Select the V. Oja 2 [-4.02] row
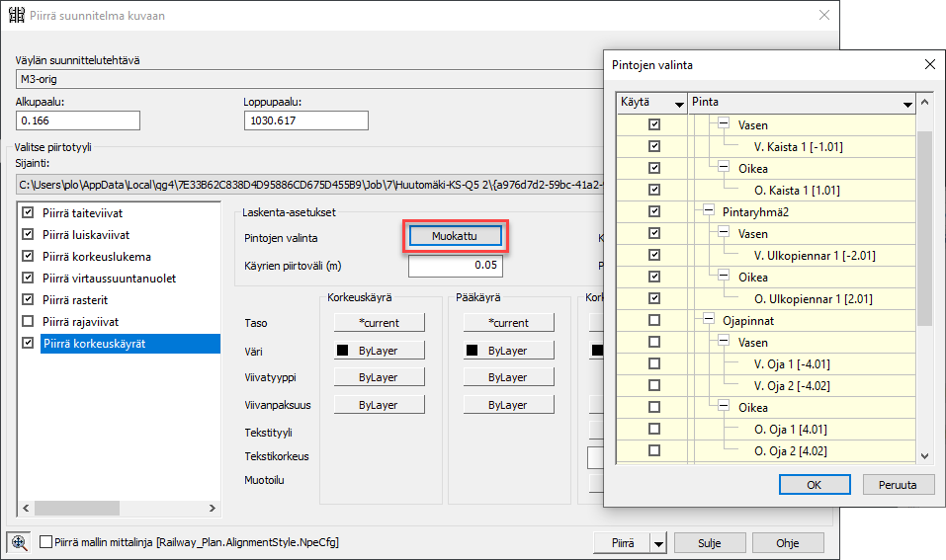 click(x=792, y=386)
